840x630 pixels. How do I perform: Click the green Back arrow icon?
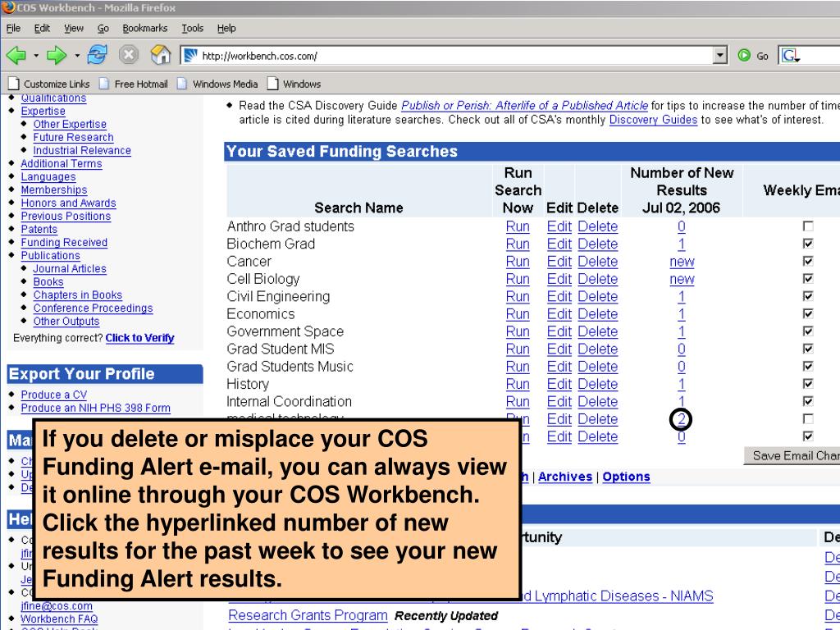pyautogui.click(x=16, y=55)
